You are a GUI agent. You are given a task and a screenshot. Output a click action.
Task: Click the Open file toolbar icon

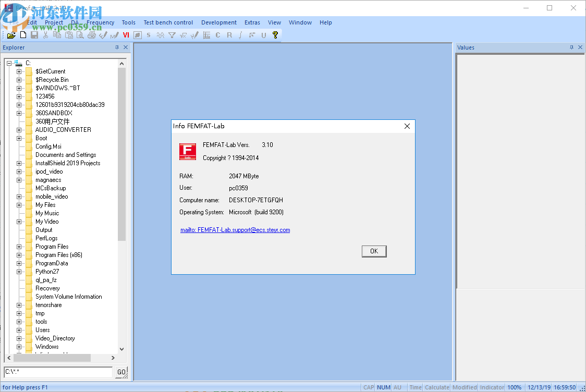11,35
